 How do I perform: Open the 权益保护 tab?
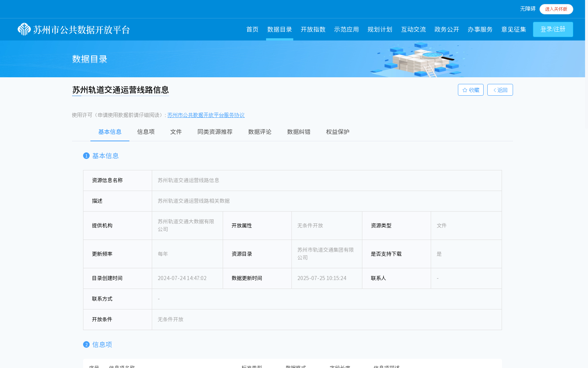pyautogui.click(x=337, y=132)
